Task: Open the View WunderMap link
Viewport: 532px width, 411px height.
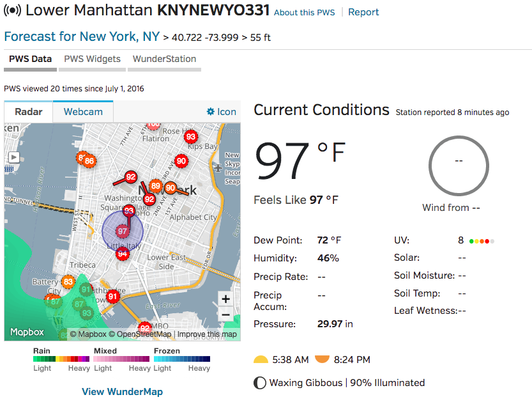Action: coord(122,392)
